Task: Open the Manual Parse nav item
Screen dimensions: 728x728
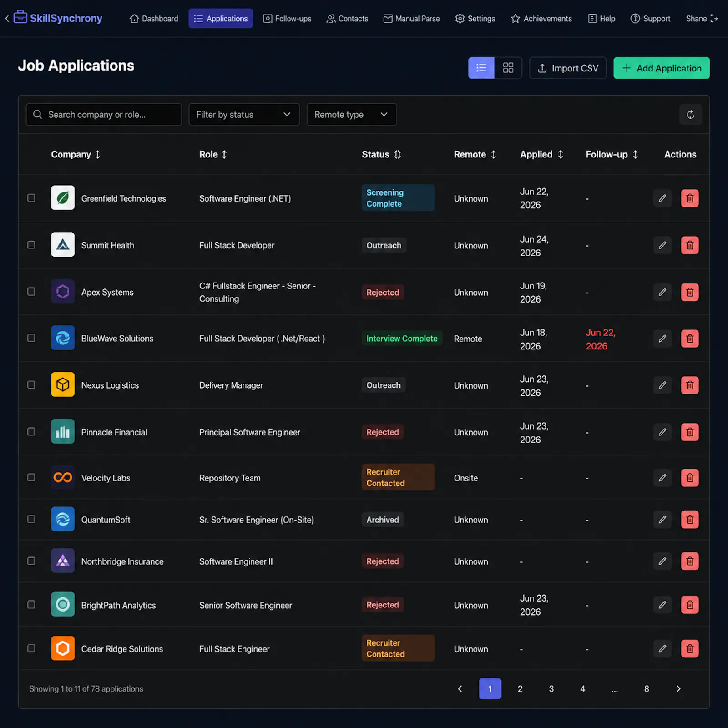Action: point(412,19)
